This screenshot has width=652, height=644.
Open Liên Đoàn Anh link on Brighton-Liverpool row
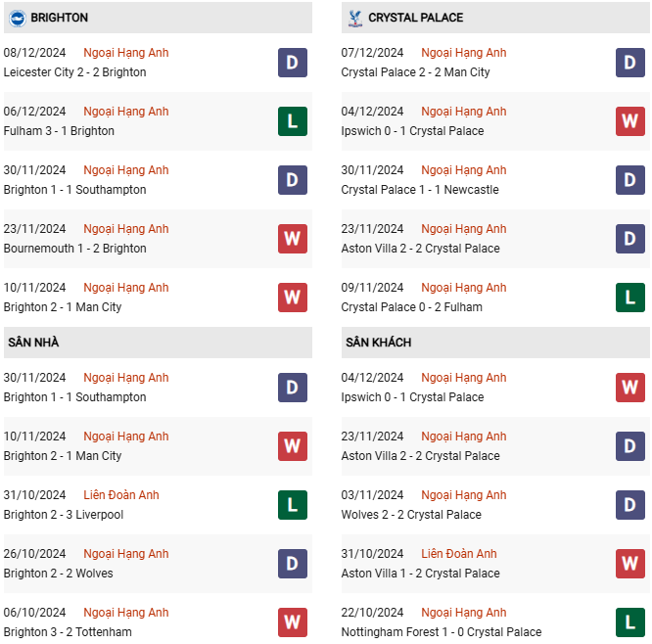121,495
